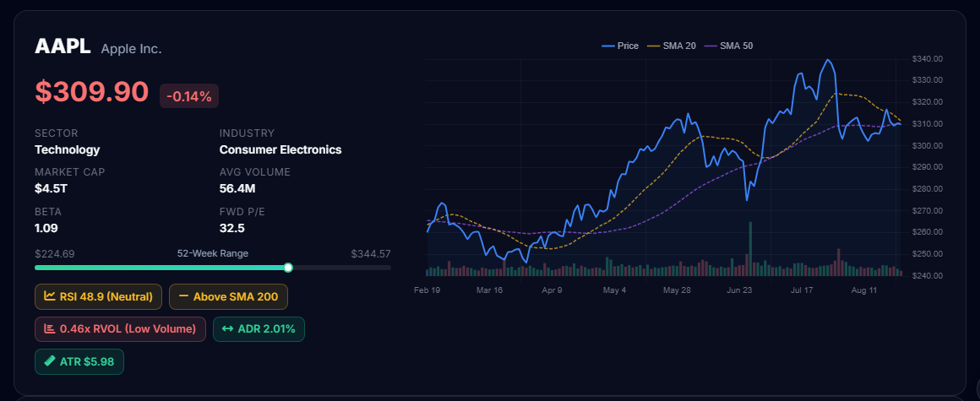Click the bar chart icon beside RVOL
The image size is (980, 401).
tap(49, 328)
